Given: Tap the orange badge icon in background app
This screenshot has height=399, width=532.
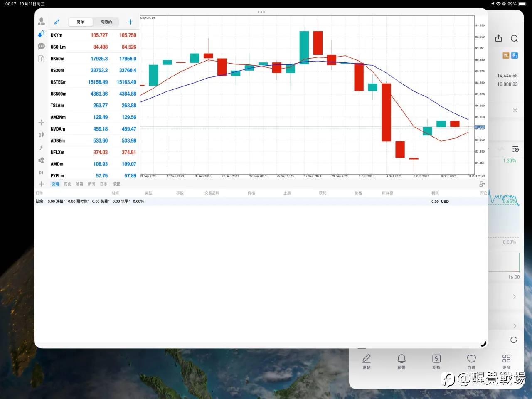Looking at the screenshot, I should pos(506,55).
